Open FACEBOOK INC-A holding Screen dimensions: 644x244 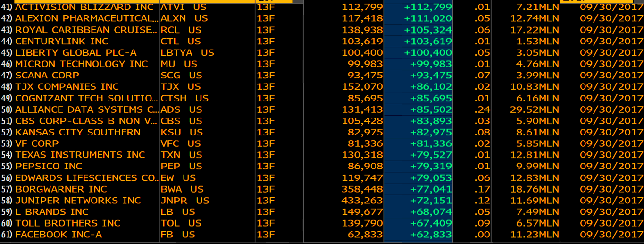59,235
